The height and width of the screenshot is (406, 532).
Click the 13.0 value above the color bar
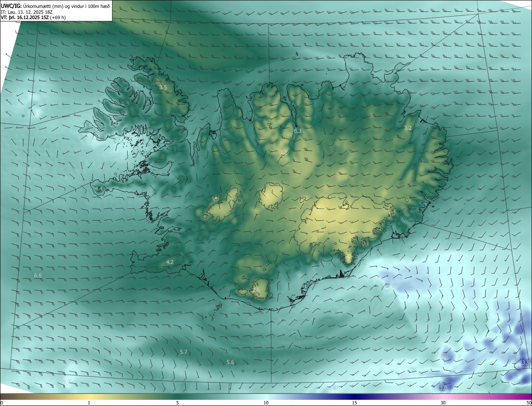click(x=442, y=388)
